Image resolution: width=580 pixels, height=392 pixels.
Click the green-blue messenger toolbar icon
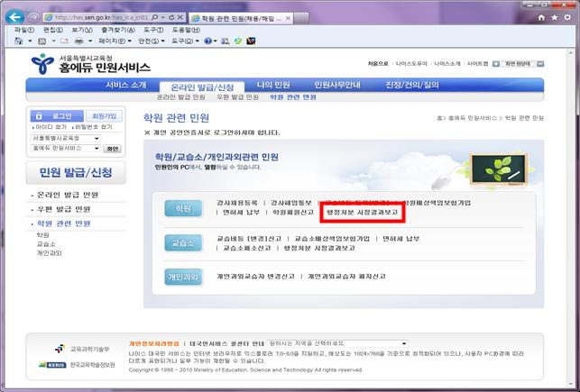tap(238, 41)
